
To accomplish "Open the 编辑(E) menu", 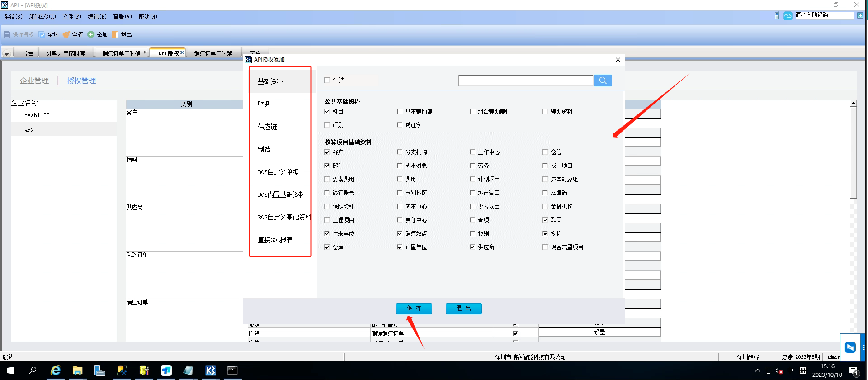I will [97, 17].
